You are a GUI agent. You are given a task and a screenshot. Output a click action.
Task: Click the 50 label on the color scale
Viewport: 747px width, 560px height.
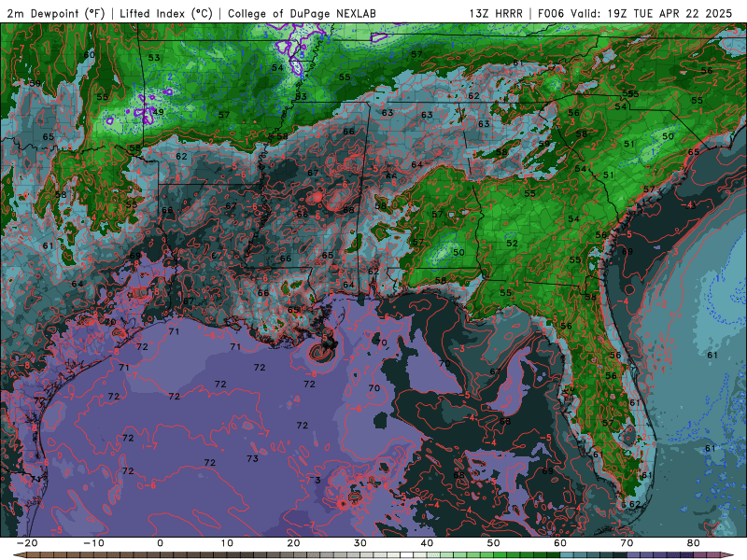(x=494, y=543)
